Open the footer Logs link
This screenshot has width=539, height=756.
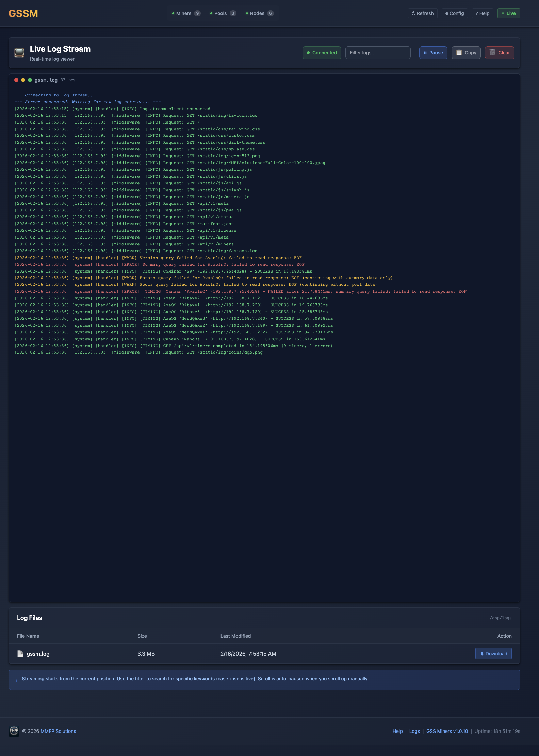[x=414, y=731]
